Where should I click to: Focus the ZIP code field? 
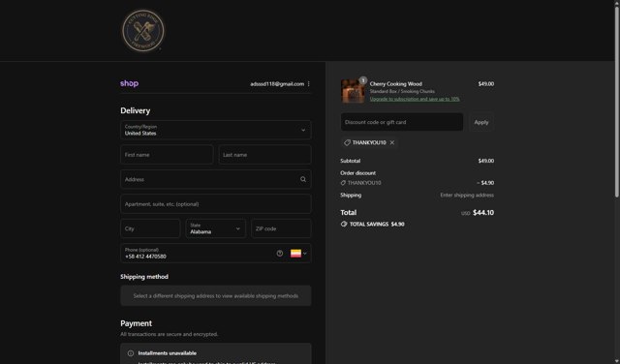click(x=281, y=228)
